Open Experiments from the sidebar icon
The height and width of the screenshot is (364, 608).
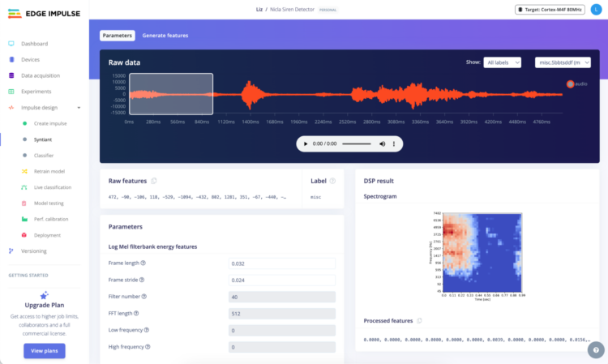click(11, 92)
